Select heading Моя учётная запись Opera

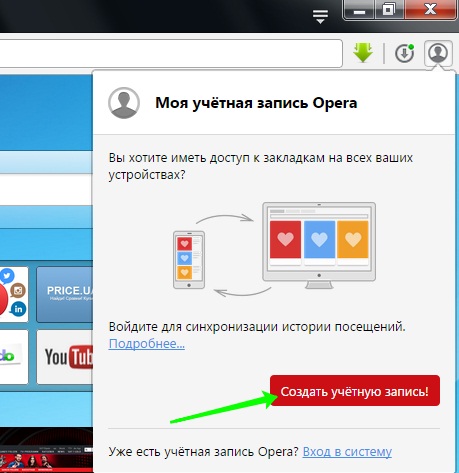[256, 103]
